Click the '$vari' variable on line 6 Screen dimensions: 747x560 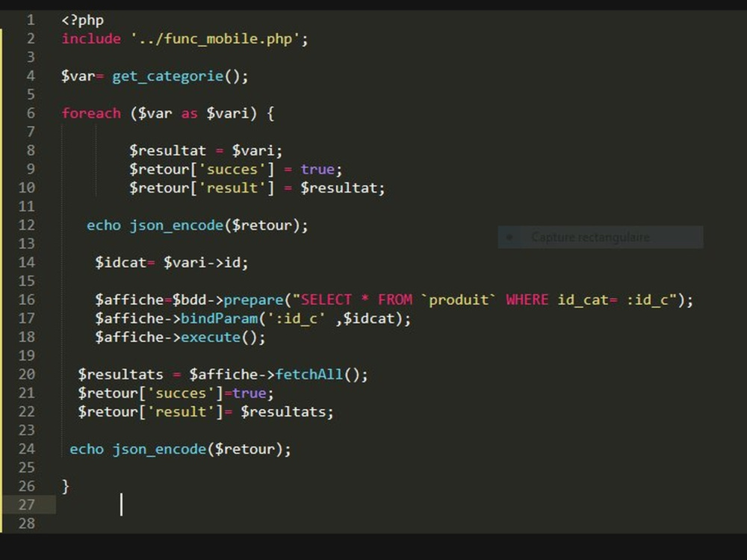pos(228,113)
